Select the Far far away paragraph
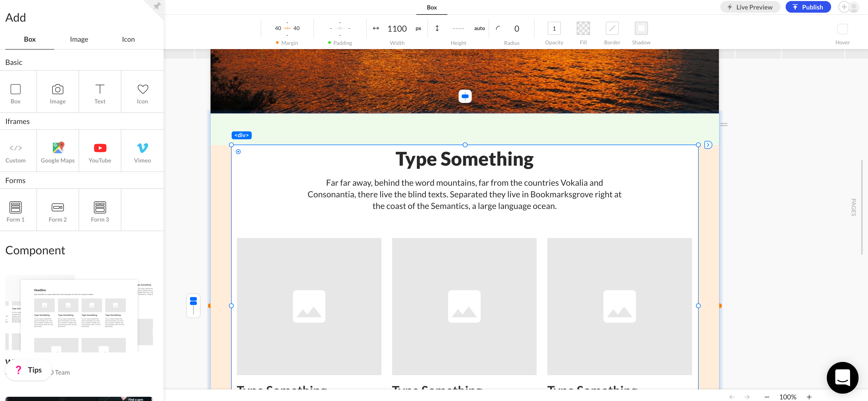This screenshot has width=868, height=401. click(464, 194)
